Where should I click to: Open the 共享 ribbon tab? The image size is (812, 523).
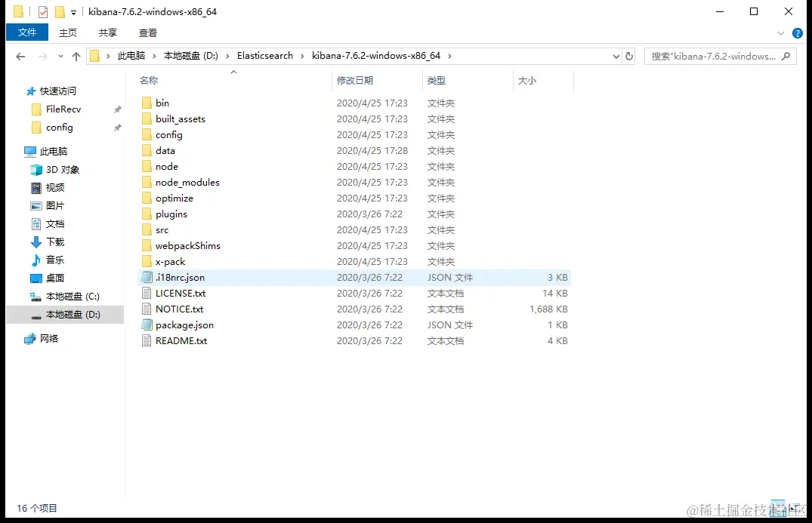(108, 32)
